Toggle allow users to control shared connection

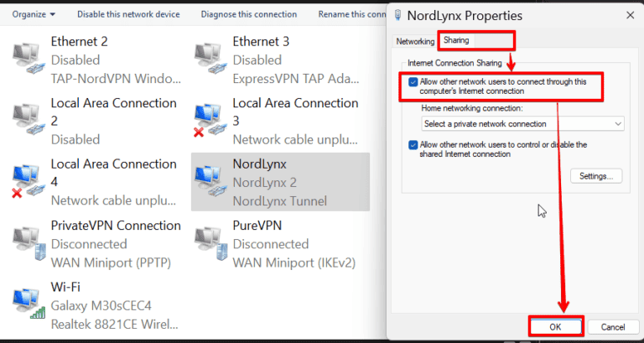click(x=413, y=145)
